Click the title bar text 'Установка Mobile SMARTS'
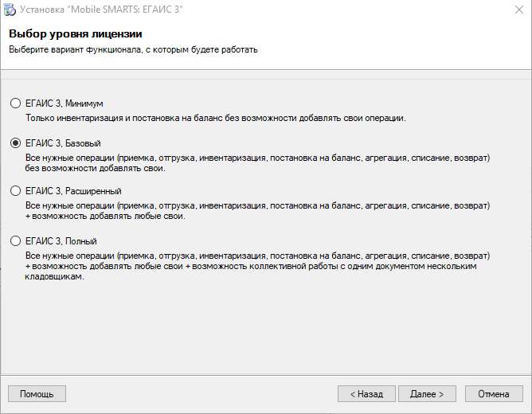532x414 pixels. point(101,10)
